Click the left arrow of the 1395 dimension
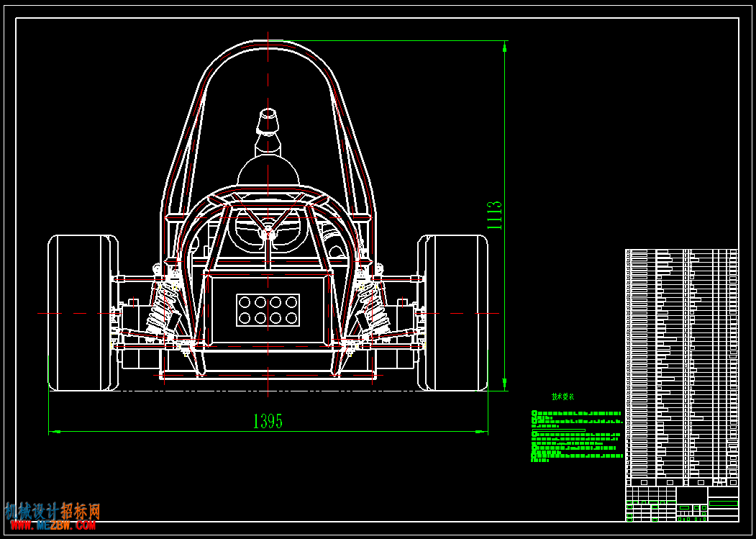Image resolution: width=756 pixels, height=539 pixels. [x=55, y=431]
